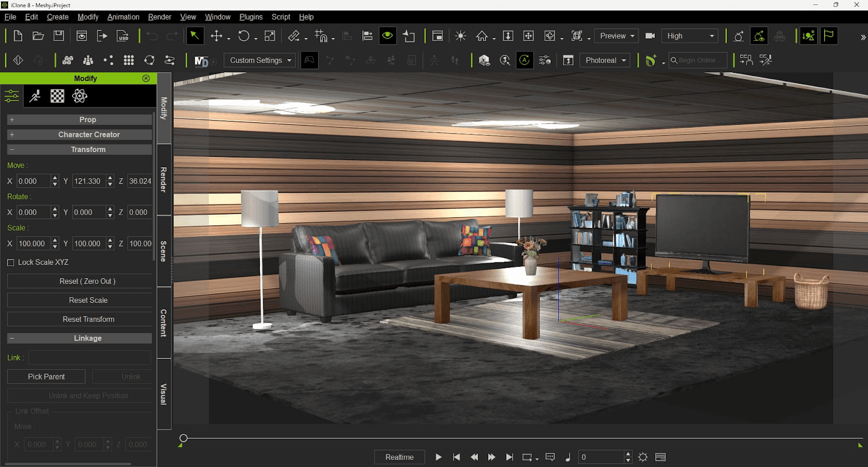This screenshot has height=467, width=868.
Task: Click the green leaf sparkle icon
Action: [x=651, y=60]
